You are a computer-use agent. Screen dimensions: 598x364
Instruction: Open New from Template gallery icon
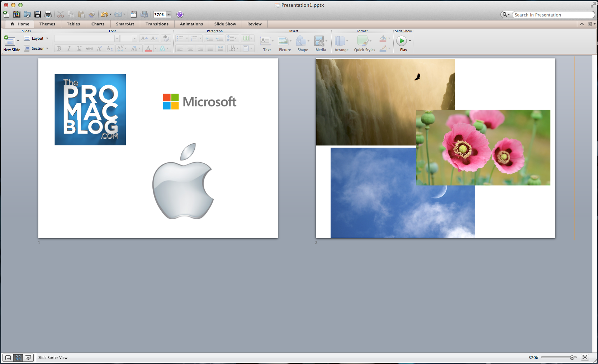16,14
